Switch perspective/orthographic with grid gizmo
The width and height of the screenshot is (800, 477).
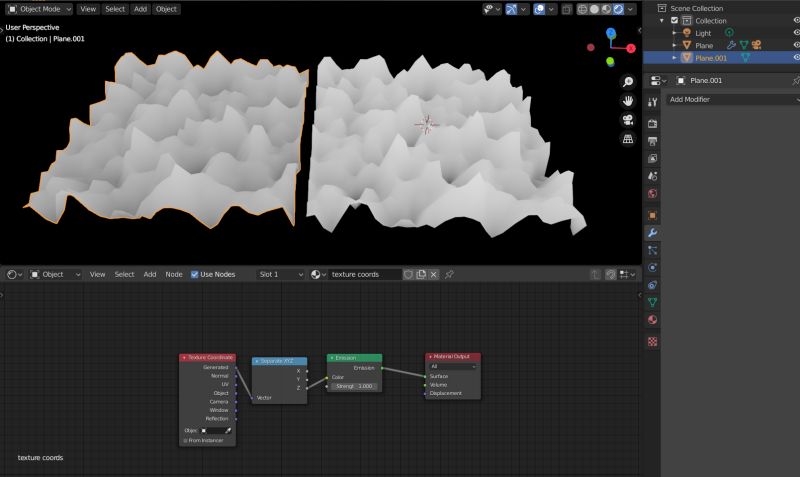(x=628, y=138)
